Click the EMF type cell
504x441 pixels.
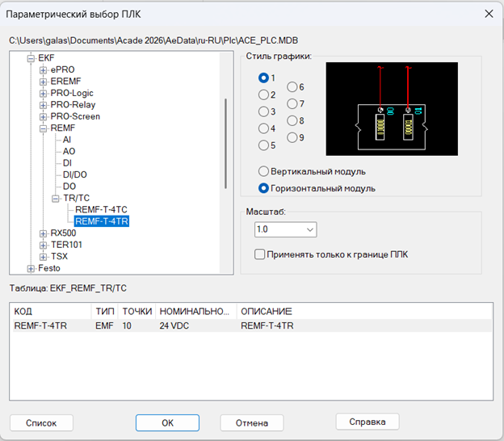[x=104, y=326]
